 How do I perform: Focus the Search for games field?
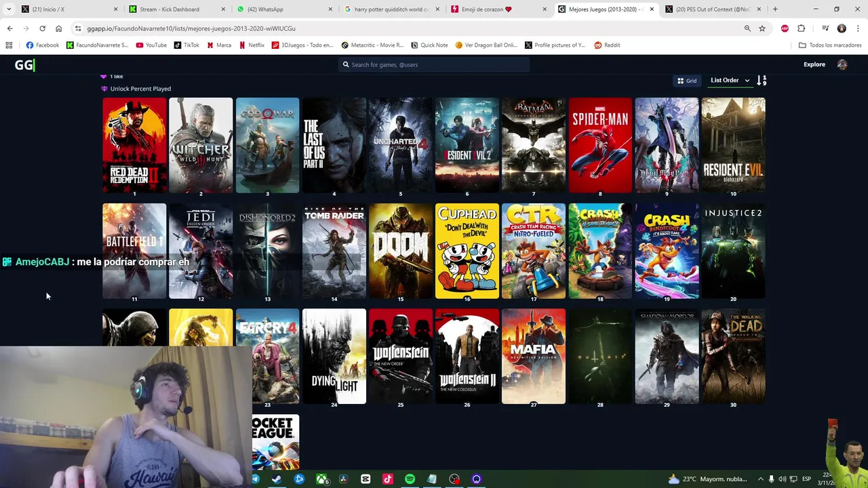coord(434,64)
